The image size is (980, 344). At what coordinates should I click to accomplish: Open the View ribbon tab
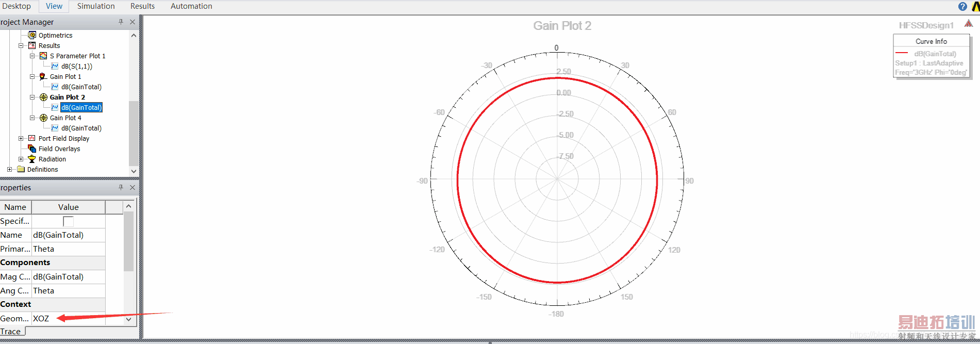pyautogui.click(x=54, y=6)
